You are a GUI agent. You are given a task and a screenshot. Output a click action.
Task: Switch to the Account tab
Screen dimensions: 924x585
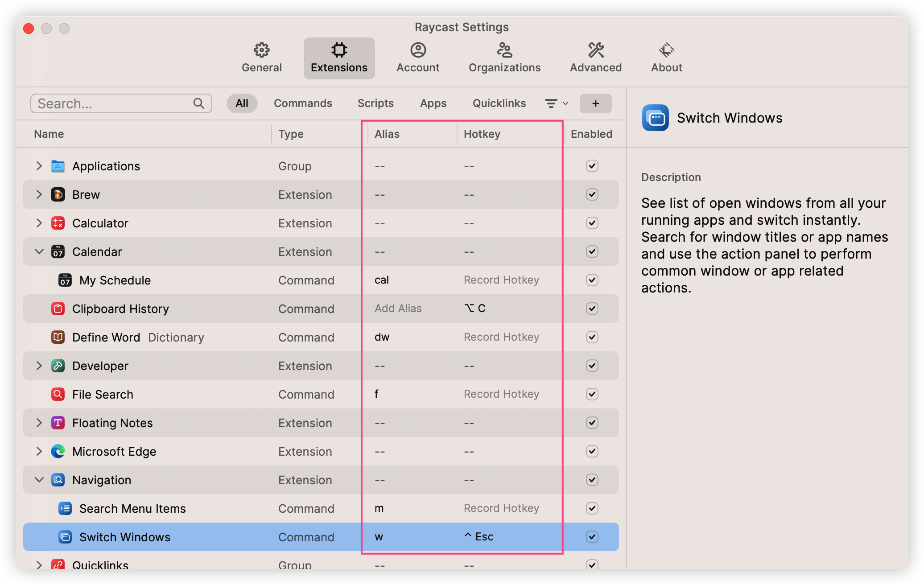pyautogui.click(x=418, y=58)
